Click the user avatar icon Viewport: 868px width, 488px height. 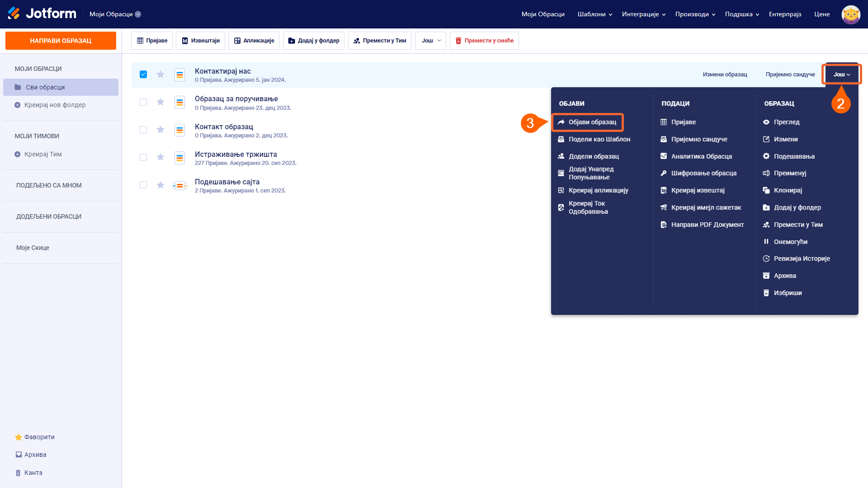coord(850,14)
